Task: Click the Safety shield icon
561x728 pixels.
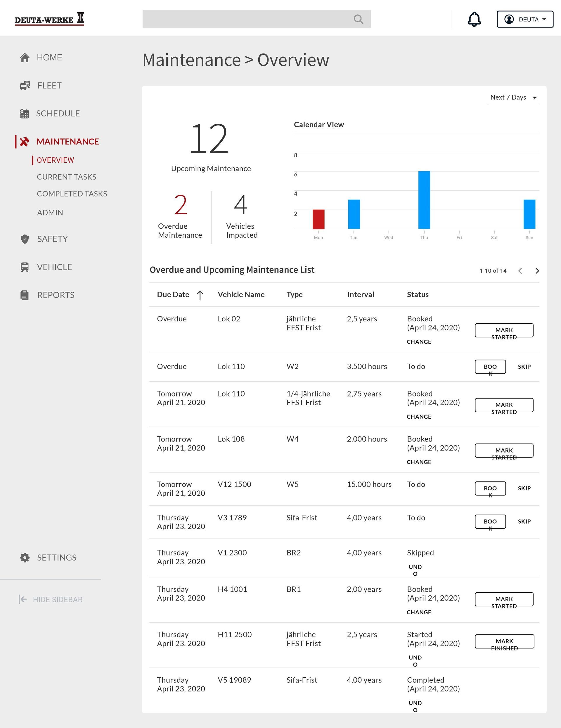Action: [25, 239]
